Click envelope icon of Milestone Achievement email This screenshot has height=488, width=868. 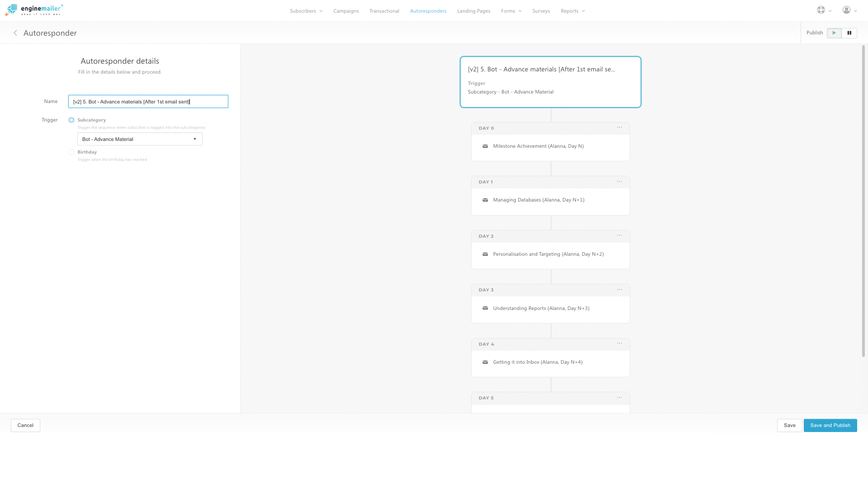485,146
